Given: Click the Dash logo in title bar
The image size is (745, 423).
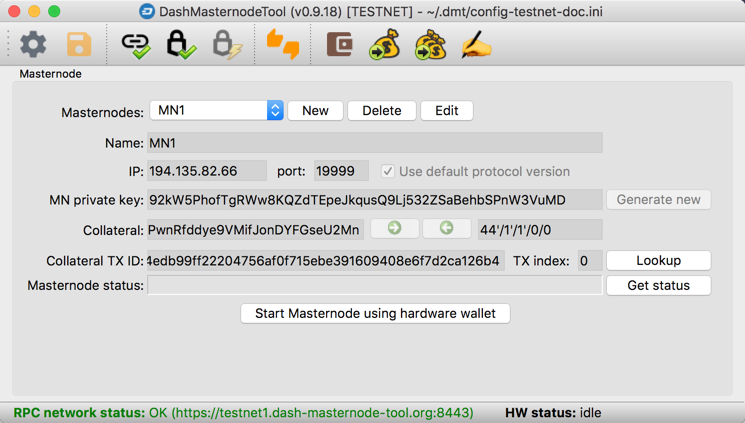Looking at the screenshot, I should tap(147, 11).
